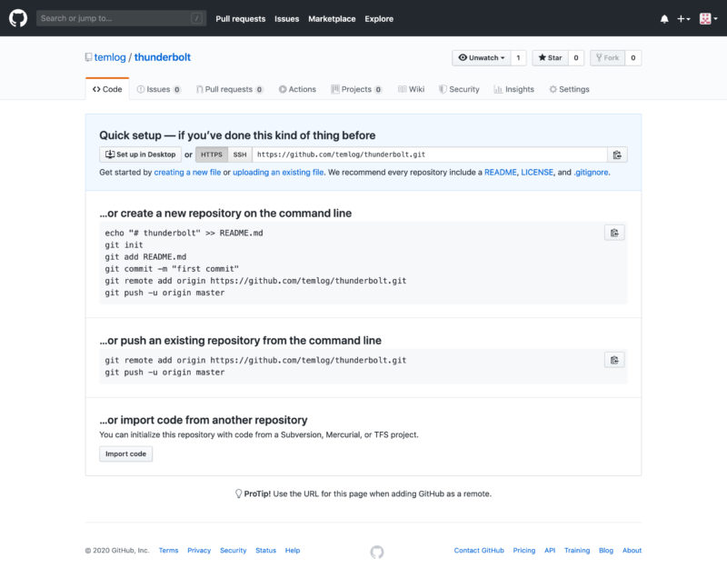Open Issues in the top navigation
Image resolution: width=727 pixels, height=588 pixels.
coord(286,19)
